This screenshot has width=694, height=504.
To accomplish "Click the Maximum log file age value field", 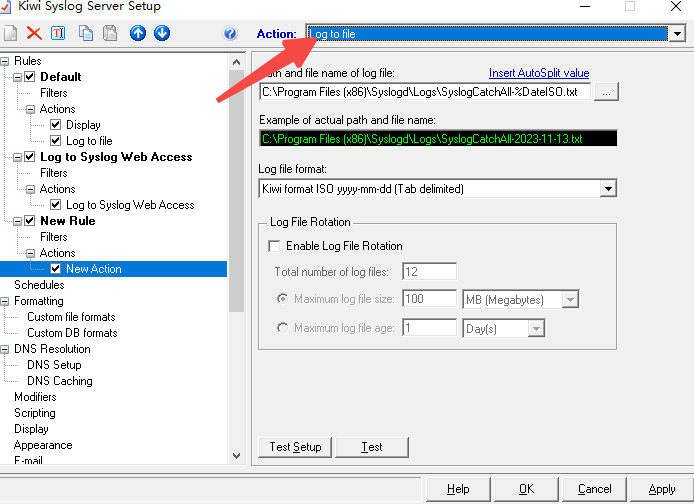I will pyautogui.click(x=429, y=328).
